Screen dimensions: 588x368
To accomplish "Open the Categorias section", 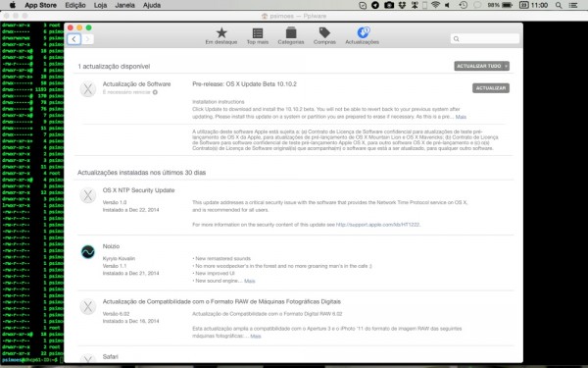I will pyautogui.click(x=291, y=36).
